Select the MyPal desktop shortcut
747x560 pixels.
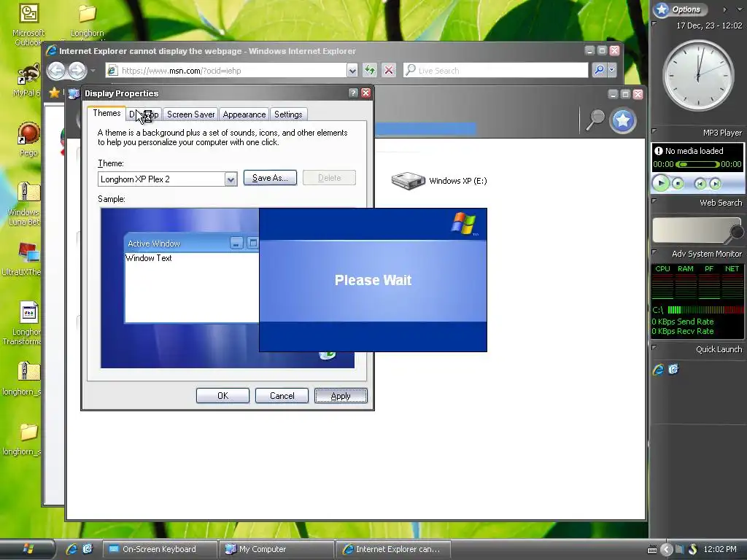coord(28,81)
